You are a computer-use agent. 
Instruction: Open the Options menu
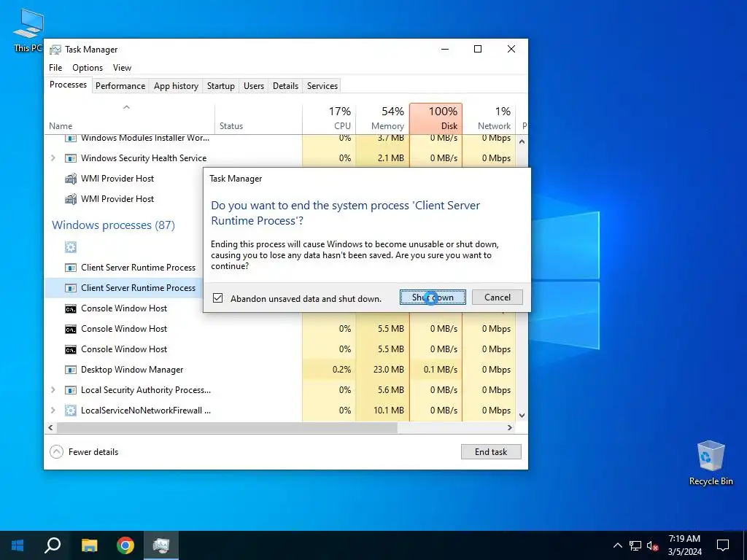(88, 68)
